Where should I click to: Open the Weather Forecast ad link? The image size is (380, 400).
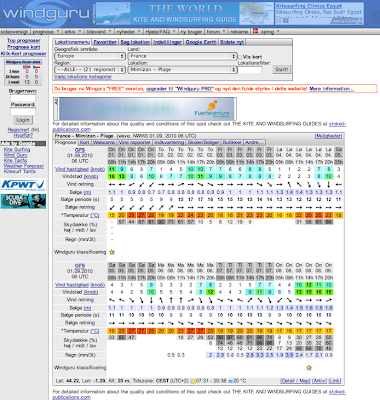(24, 166)
